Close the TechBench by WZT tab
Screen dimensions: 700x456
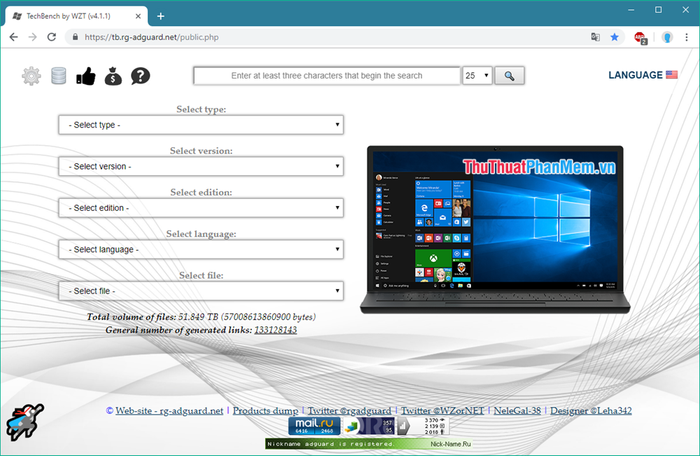[x=138, y=16]
